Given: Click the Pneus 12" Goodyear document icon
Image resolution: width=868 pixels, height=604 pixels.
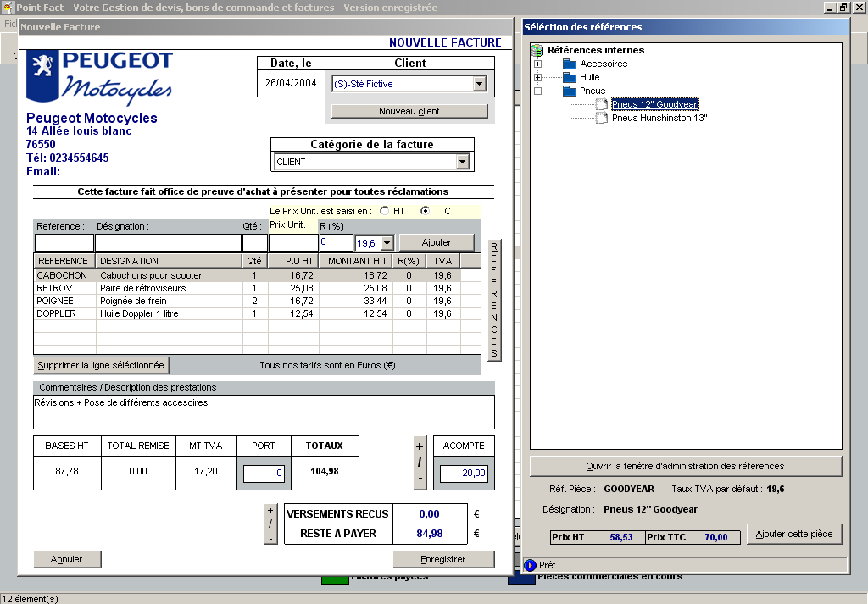Looking at the screenshot, I should click(602, 104).
